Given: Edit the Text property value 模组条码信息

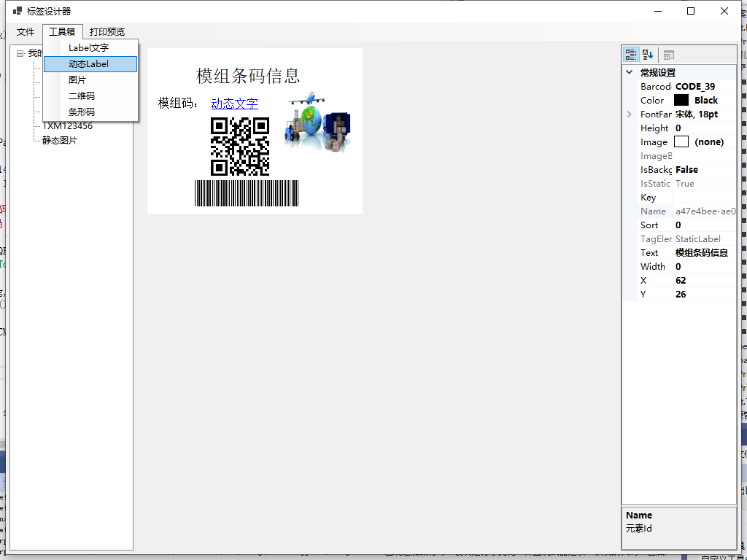Looking at the screenshot, I should [x=705, y=253].
